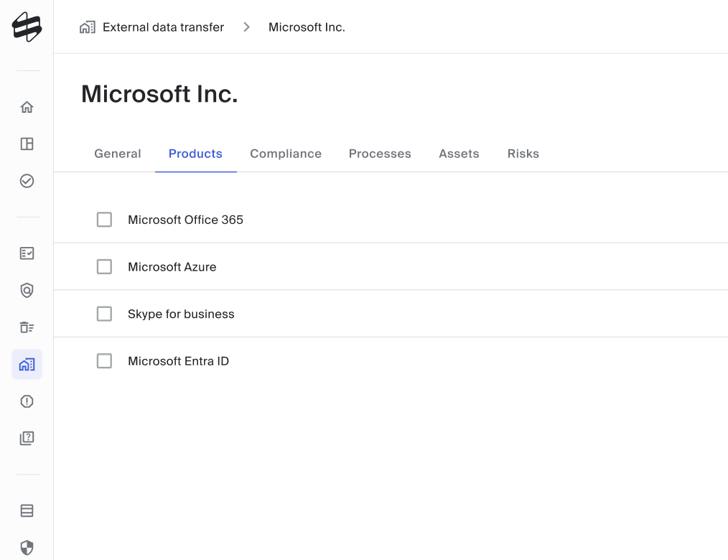The height and width of the screenshot is (560, 728).
Task: Open the shield with magnifier icon
Action: (27, 290)
